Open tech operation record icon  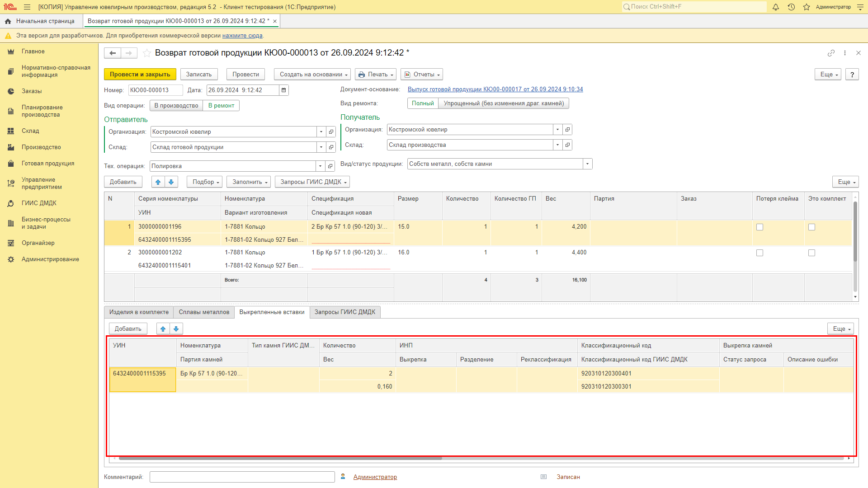point(330,166)
